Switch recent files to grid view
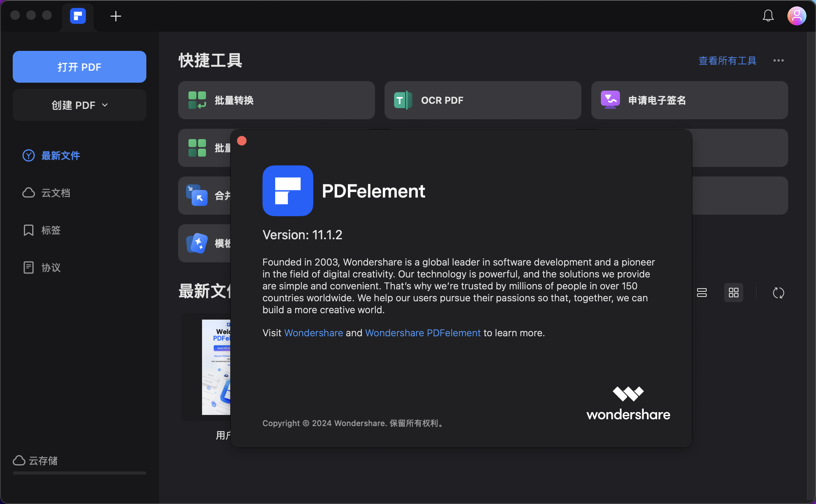 [734, 293]
